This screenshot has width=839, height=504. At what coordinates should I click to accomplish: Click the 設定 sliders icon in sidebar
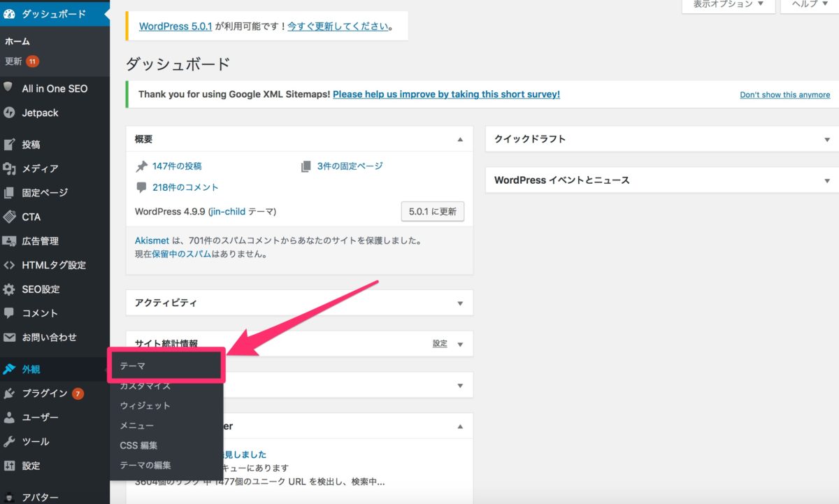[x=9, y=466]
